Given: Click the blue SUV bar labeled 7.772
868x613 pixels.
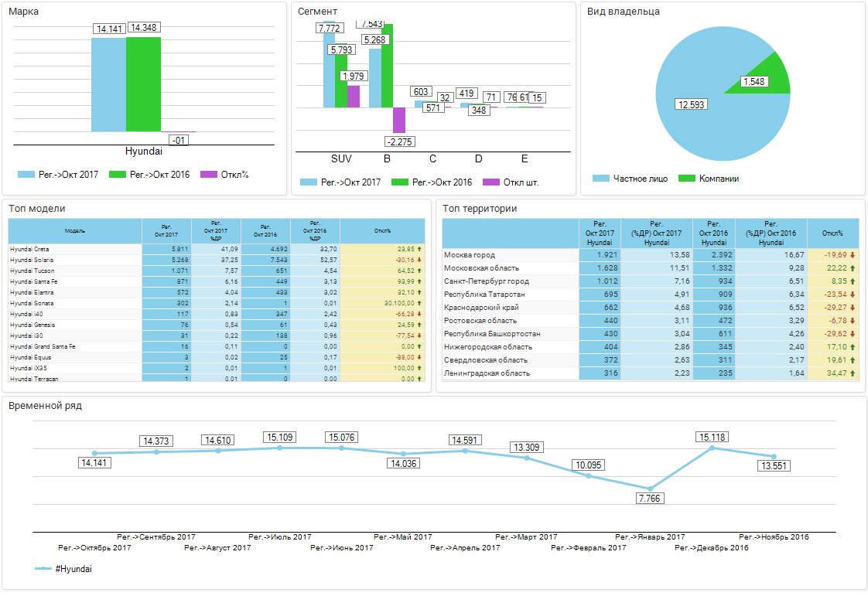Looking at the screenshot, I should (x=329, y=64).
